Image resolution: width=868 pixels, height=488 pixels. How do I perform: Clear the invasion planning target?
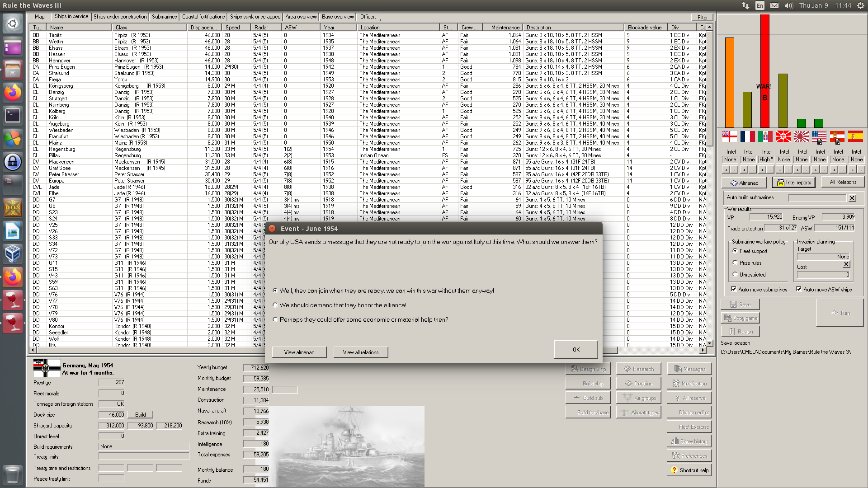(x=846, y=264)
